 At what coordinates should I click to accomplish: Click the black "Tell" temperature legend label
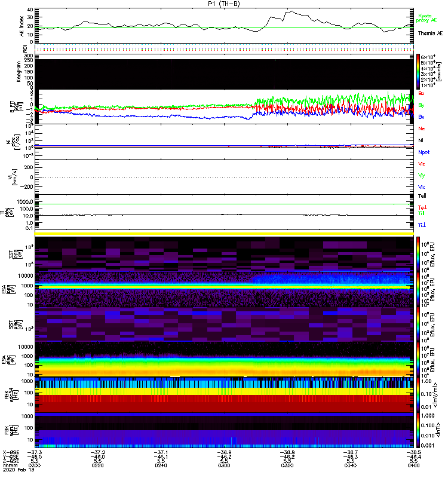pyautogui.click(x=422, y=196)
